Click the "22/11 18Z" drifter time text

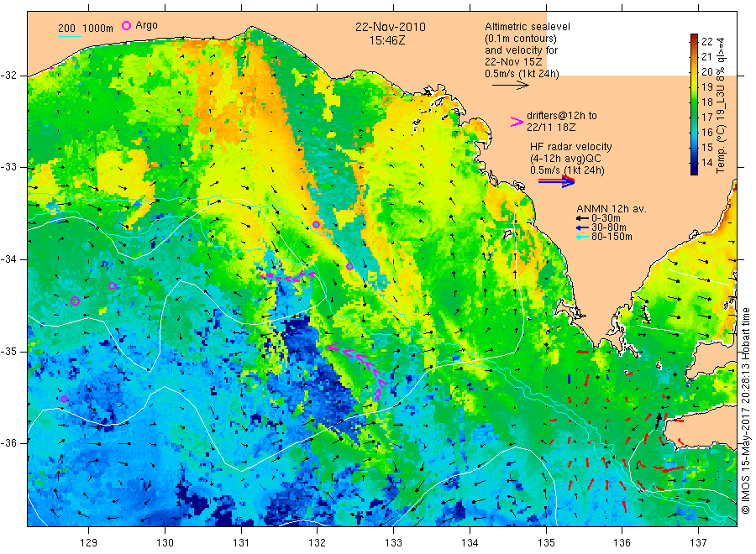551,128
